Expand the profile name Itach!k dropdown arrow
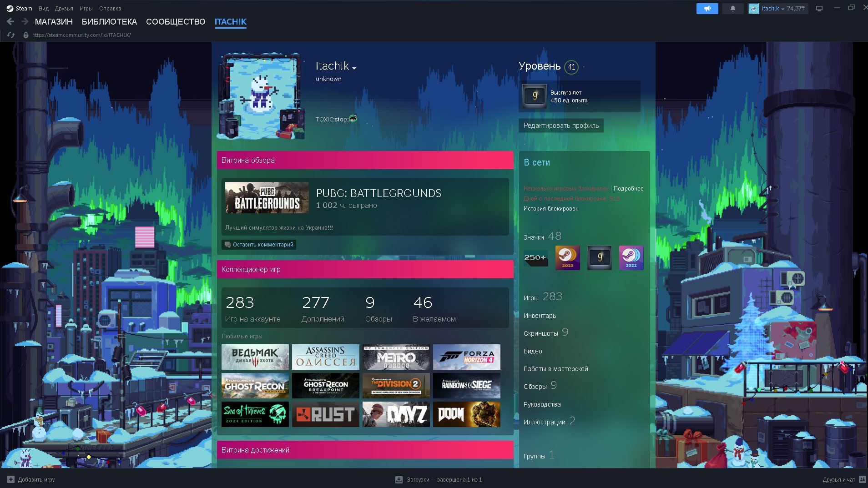This screenshot has height=488, width=868. pos(354,68)
